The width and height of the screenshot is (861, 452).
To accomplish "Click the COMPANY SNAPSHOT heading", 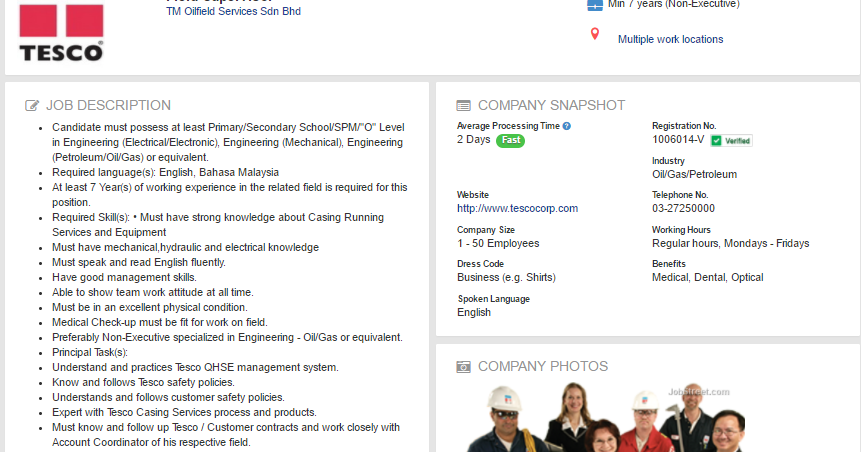I will 551,105.
